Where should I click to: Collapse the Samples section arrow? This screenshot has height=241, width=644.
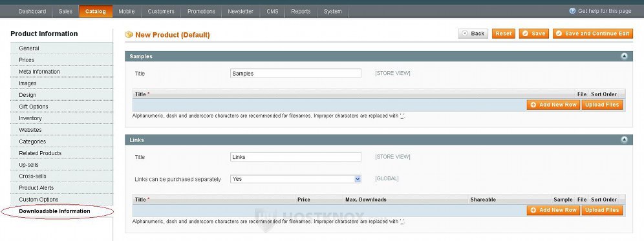[x=625, y=56]
